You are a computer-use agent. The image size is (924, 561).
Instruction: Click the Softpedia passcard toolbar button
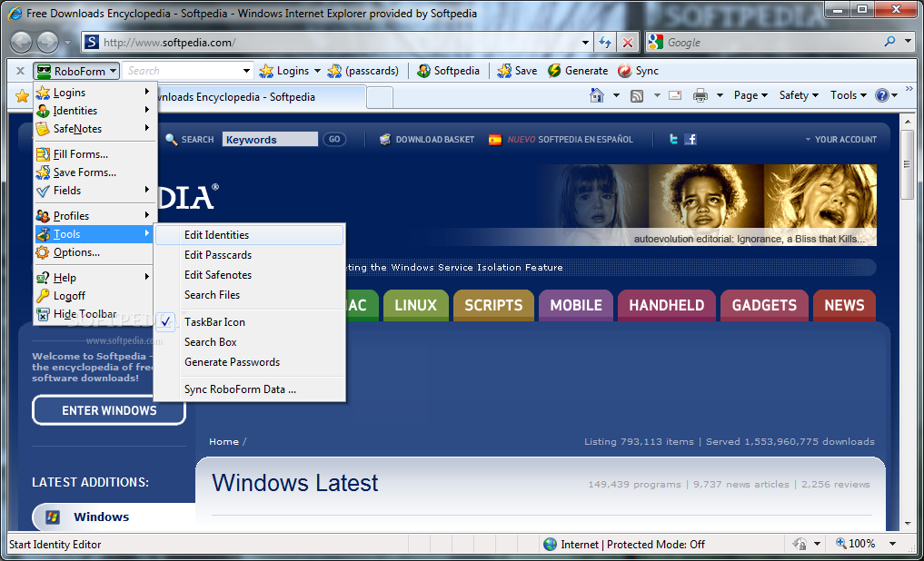point(449,71)
